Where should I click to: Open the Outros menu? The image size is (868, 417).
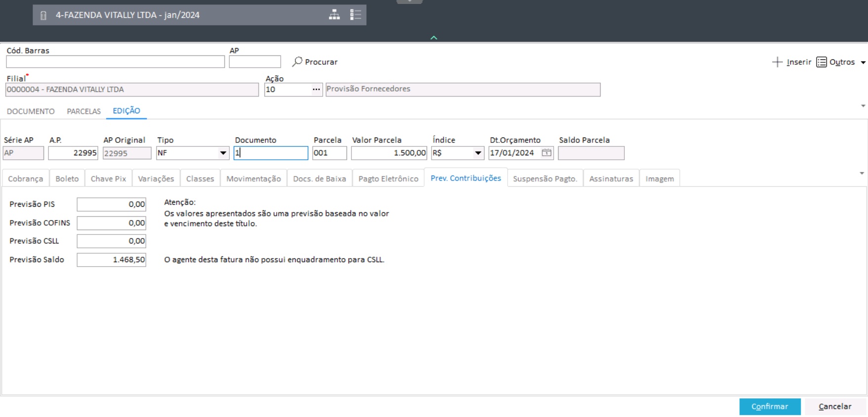pos(841,62)
